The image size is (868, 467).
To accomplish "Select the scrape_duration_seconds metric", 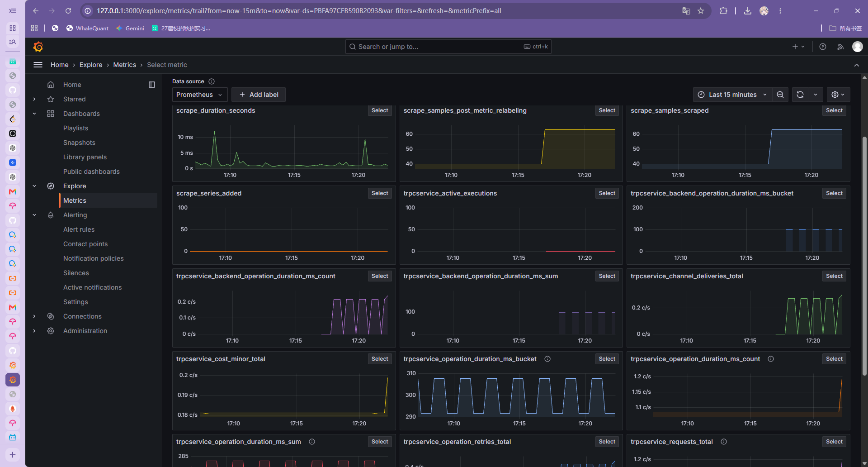I will (380, 110).
